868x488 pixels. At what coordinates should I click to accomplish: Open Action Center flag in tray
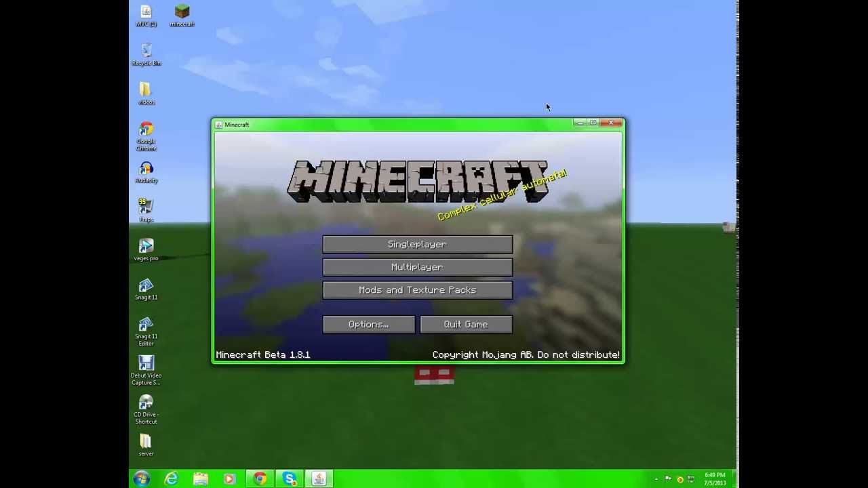pyautogui.click(x=668, y=479)
